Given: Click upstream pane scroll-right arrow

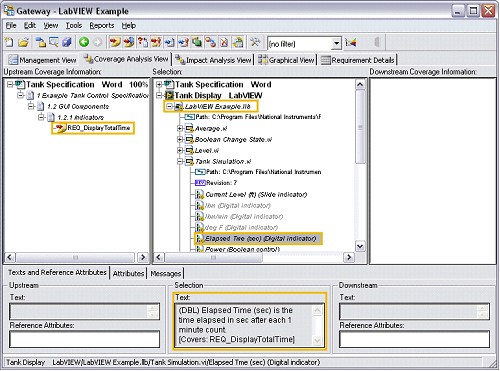Looking at the screenshot, I should pos(143,257).
